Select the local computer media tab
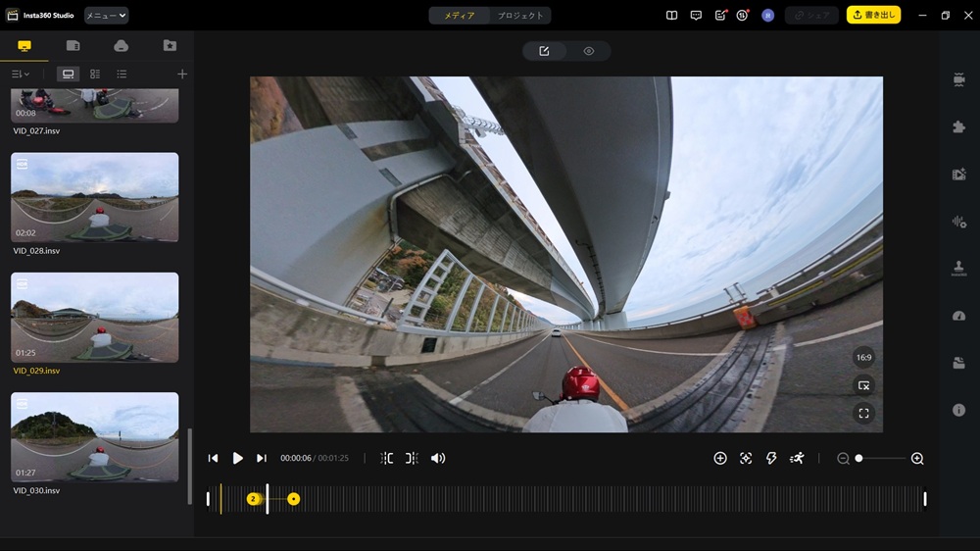This screenshot has height=551, width=980. [24, 46]
